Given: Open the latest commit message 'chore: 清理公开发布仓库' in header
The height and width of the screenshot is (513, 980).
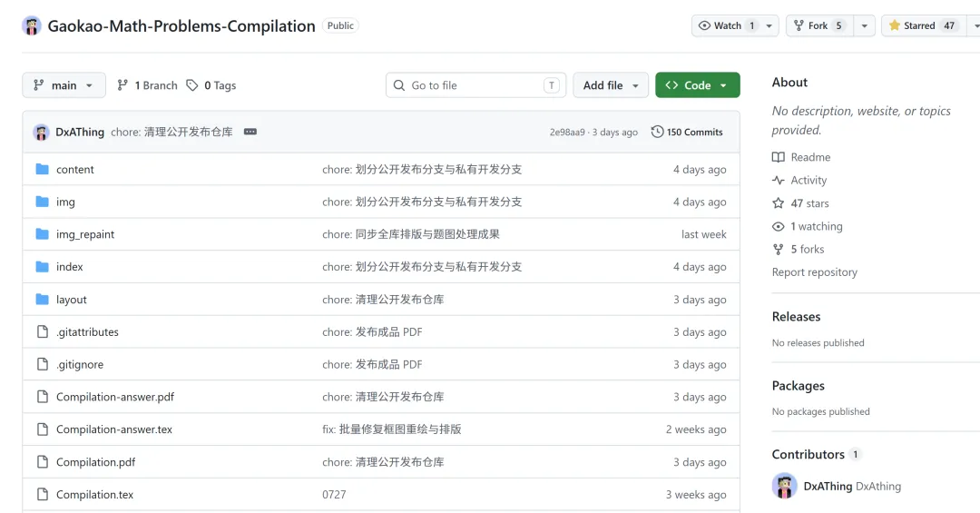Looking at the screenshot, I should pyautogui.click(x=171, y=132).
